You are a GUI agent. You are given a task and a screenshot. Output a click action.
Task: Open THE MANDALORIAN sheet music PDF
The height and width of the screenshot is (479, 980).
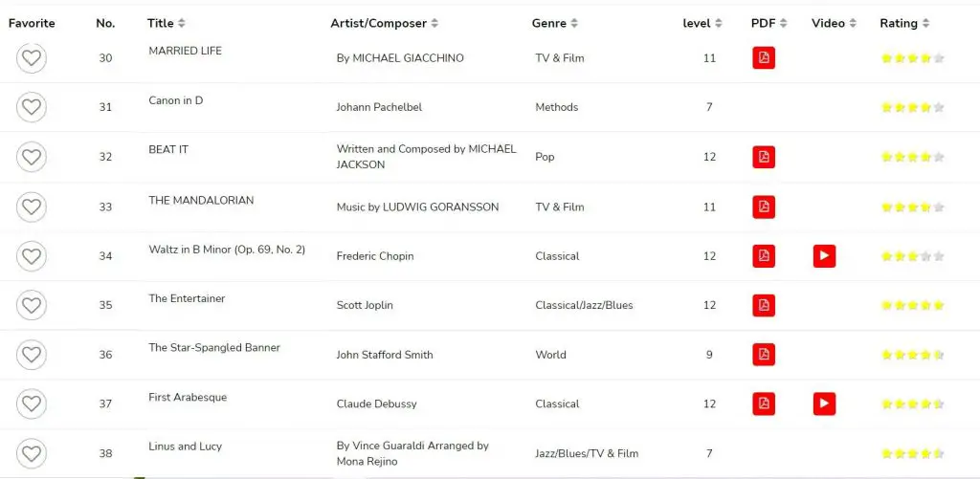click(763, 207)
